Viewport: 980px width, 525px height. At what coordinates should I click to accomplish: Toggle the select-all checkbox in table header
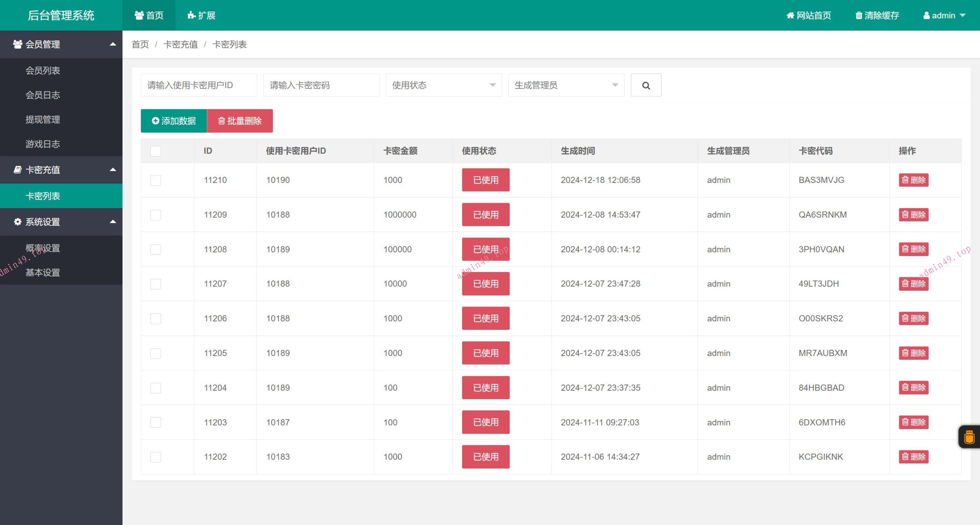155,151
